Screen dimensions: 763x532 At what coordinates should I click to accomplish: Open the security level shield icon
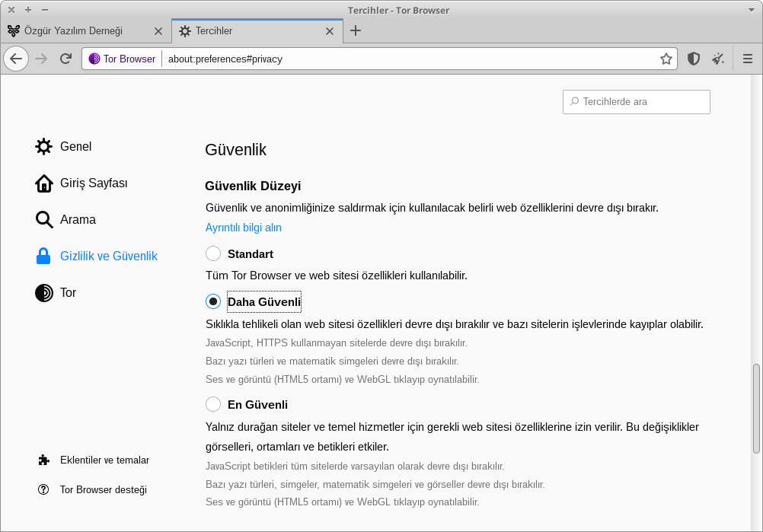[694, 59]
